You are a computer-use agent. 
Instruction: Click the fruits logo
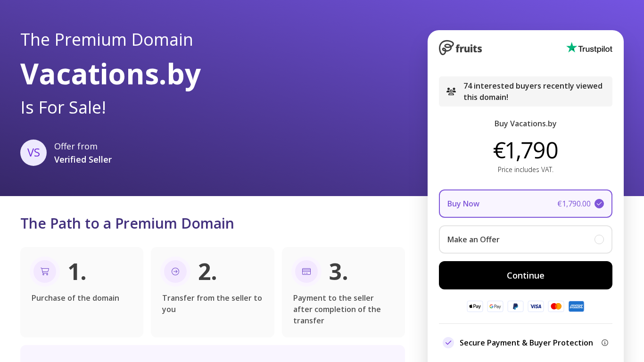click(x=460, y=48)
